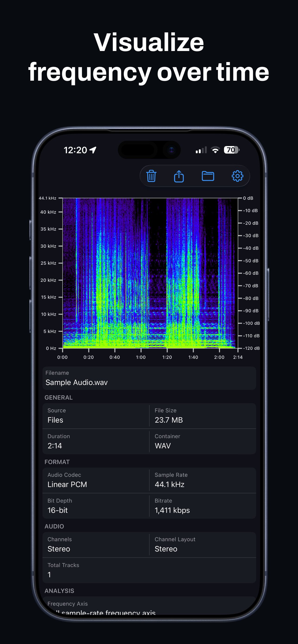Tap the battery level indicator
Image resolution: width=298 pixels, height=644 pixels.
pyautogui.click(x=231, y=150)
